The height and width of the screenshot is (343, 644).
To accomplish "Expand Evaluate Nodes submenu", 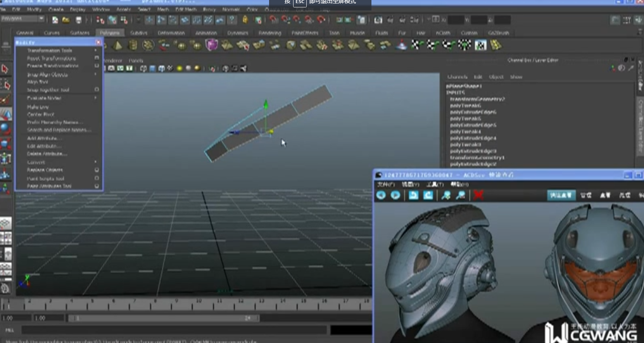I will (x=95, y=98).
